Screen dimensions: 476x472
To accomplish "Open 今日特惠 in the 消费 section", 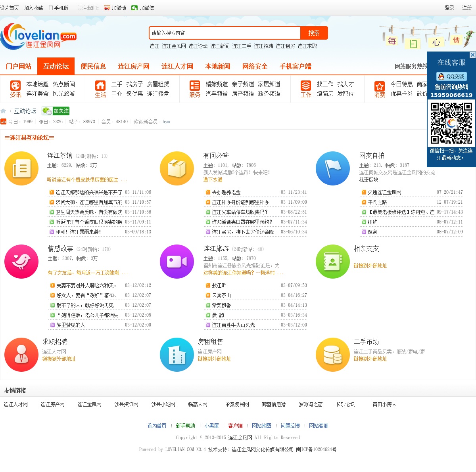I will pos(401,84).
